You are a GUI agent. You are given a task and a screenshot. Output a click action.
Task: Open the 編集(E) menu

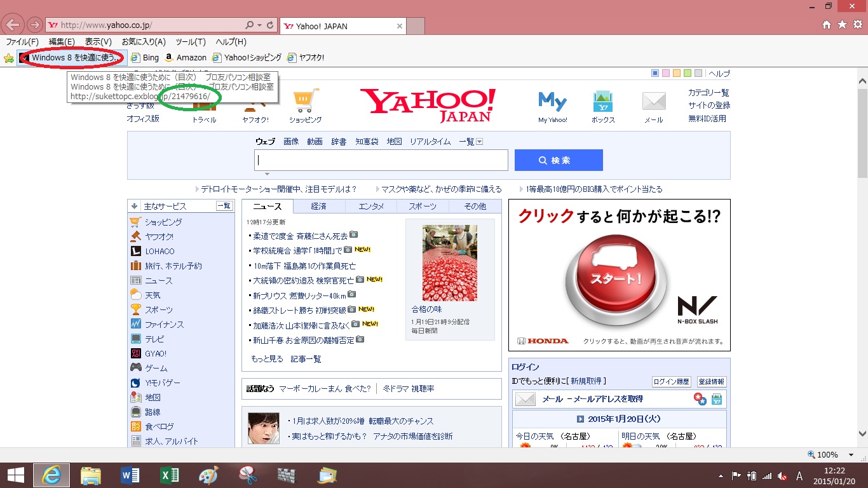(x=62, y=42)
